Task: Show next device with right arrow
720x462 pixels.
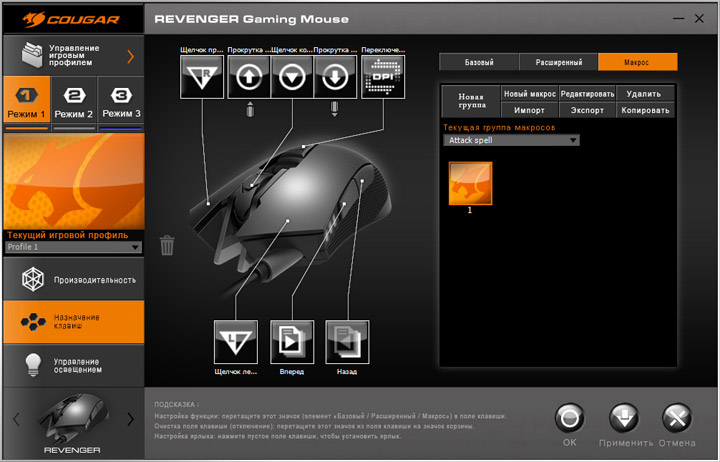Action: pos(131,419)
